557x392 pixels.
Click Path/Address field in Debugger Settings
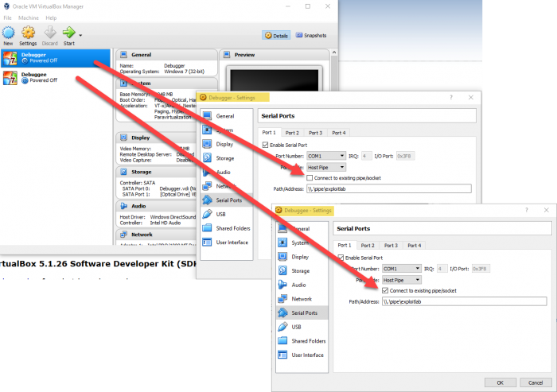[x=389, y=189]
